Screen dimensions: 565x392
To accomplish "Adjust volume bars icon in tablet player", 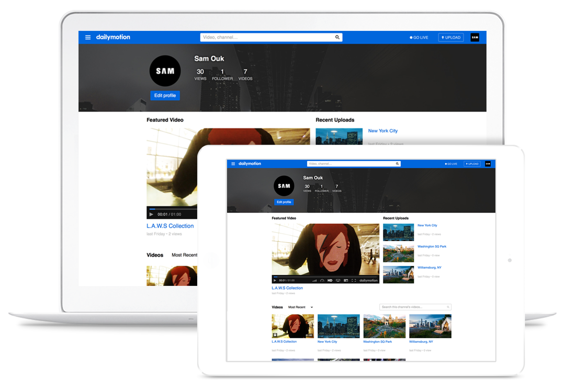I will click(x=314, y=280).
